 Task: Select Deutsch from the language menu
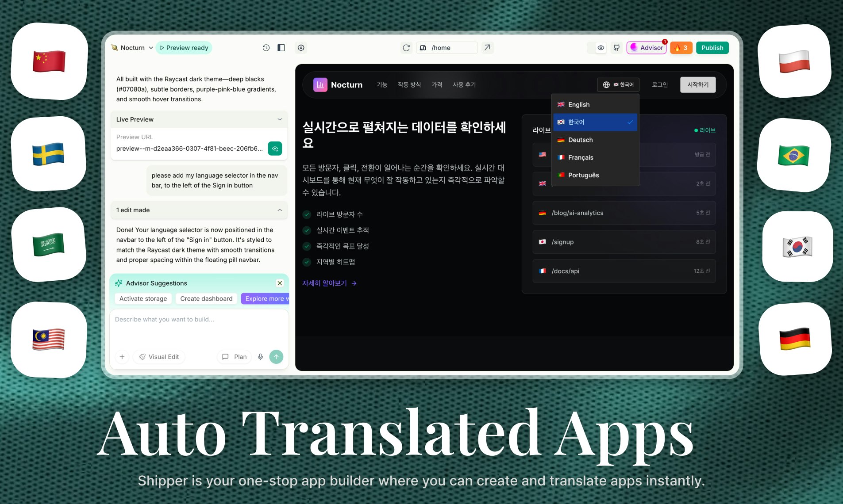point(580,140)
